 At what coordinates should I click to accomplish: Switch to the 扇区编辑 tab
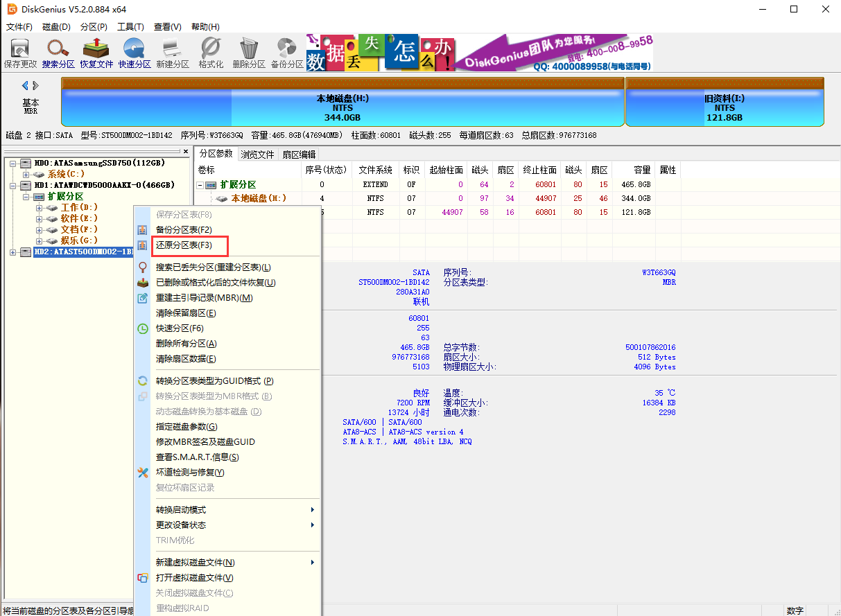[x=299, y=155]
